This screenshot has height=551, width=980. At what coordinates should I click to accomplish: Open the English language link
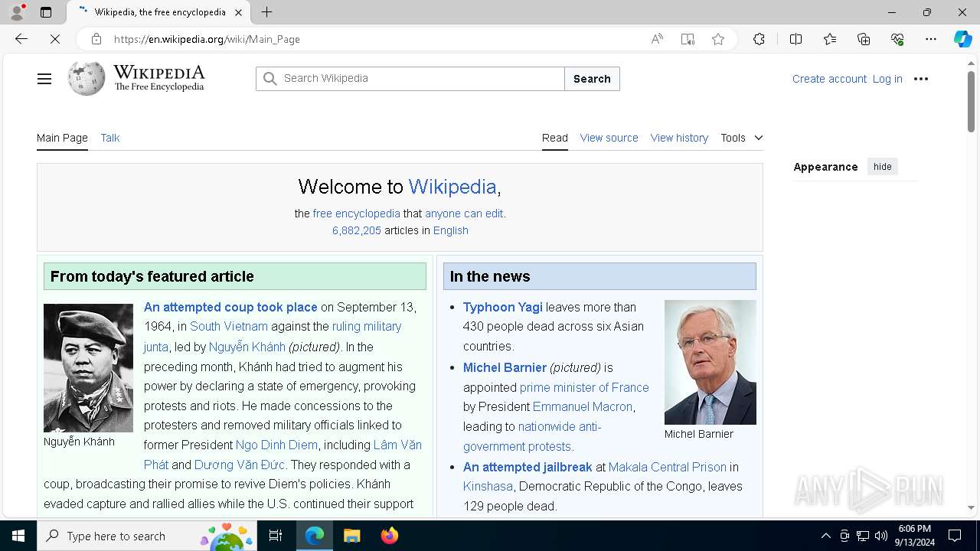(450, 230)
